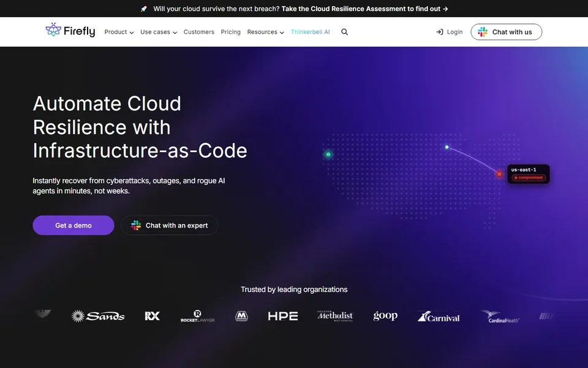588x368 pixels.
Task: Click the rocket icon in the top banner
Action: (x=143, y=9)
